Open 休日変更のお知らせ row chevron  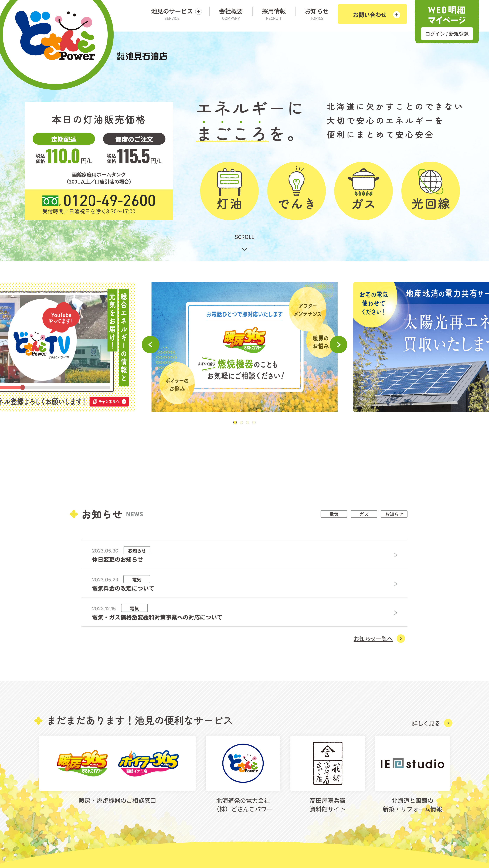pyautogui.click(x=395, y=555)
